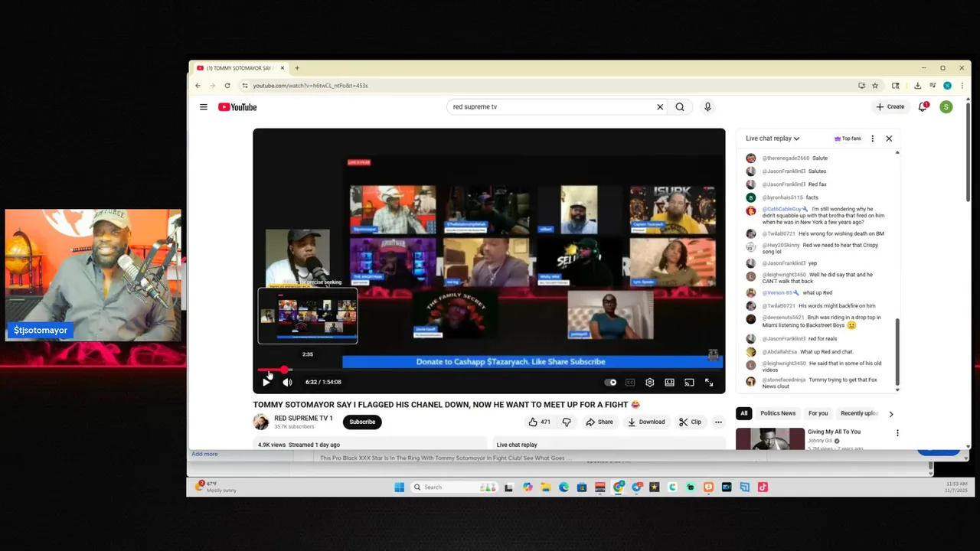
Task: Open browser downloads icon
Action: pyautogui.click(x=918, y=86)
